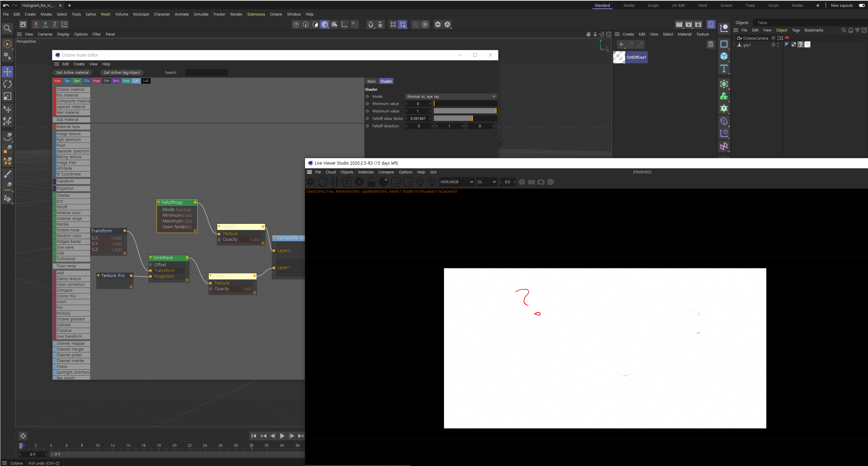The width and height of the screenshot is (868, 466).
Task: Toggle the Mat node filter tag
Action: click(57, 81)
